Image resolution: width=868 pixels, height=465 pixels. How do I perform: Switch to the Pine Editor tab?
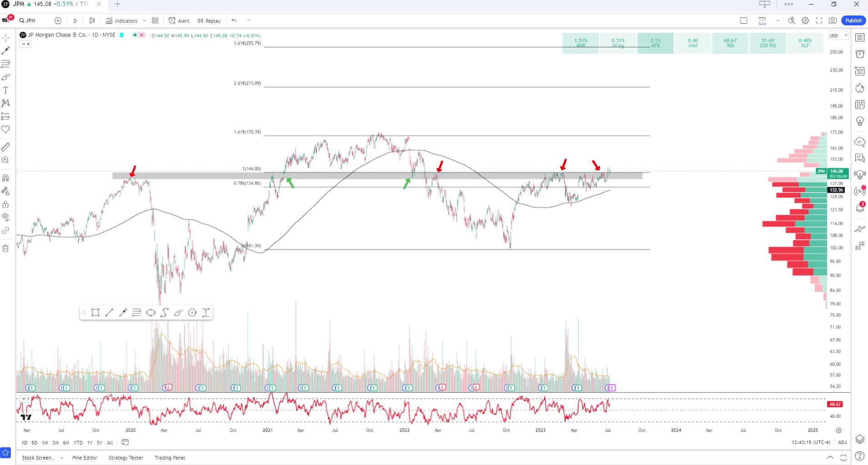coord(85,458)
